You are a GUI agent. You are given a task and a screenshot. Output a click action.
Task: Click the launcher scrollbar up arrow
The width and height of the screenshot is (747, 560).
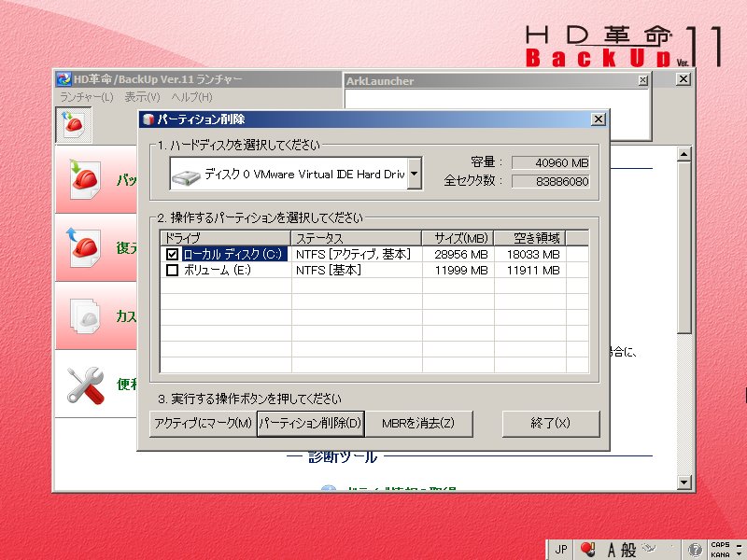(684, 154)
